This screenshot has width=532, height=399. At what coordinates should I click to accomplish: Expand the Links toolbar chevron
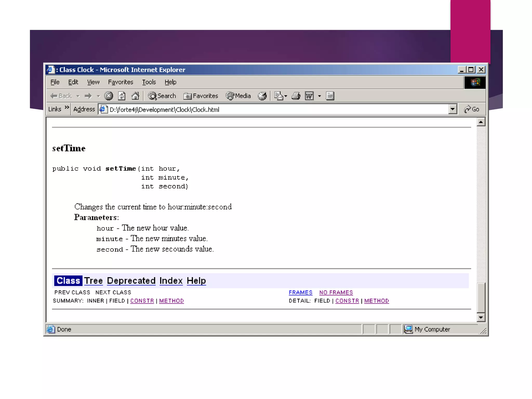pyautogui.click(x=67, y=108)
